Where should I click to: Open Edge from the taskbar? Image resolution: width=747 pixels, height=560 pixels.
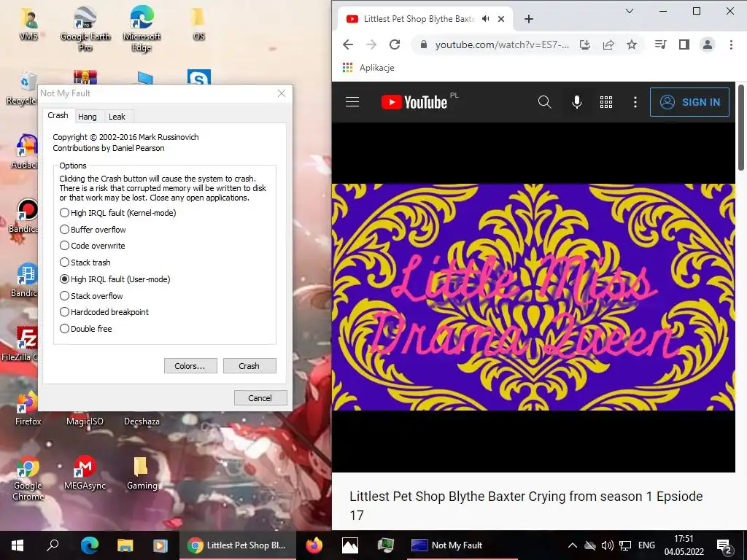pos(89,545)
